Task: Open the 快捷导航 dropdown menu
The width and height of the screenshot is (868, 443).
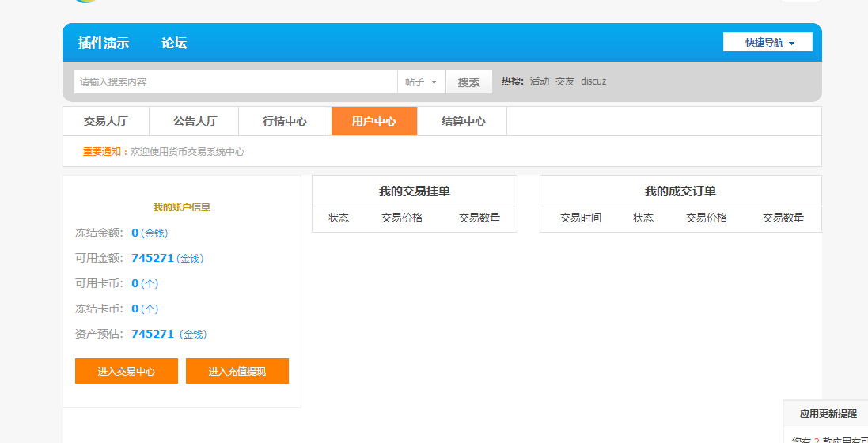Action: point(768,43)
